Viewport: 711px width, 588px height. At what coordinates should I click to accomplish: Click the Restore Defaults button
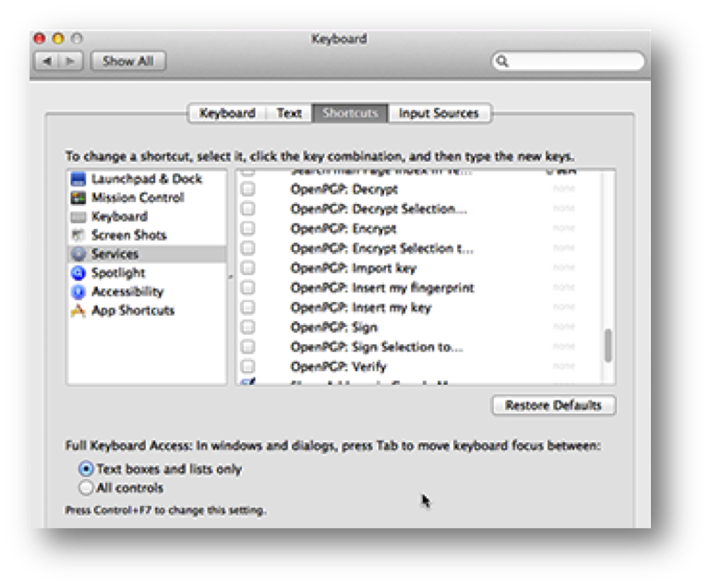554,405
